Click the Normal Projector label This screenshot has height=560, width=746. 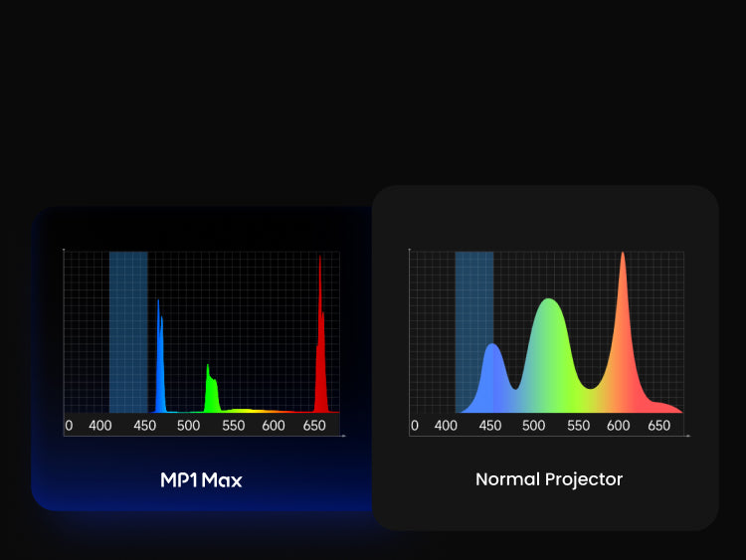[549, 479]
